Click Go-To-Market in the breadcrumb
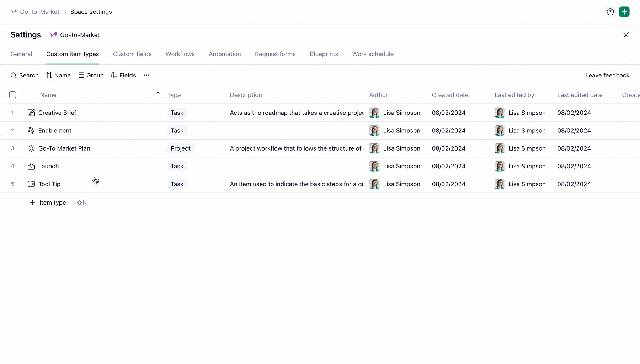The height and width of the screenshot is (364, 640). (39, 12)
